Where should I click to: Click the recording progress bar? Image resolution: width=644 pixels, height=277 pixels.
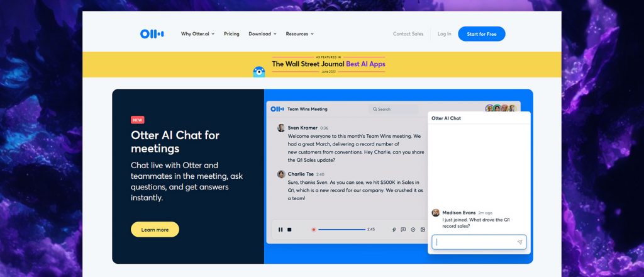click(341, 230)
